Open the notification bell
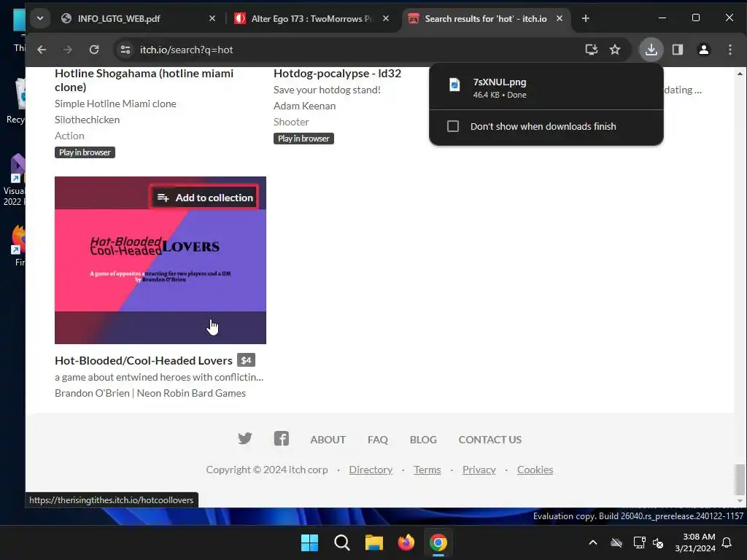Viewport: 747px width, 560px height. pyautogui.click(x=727, y=542)
